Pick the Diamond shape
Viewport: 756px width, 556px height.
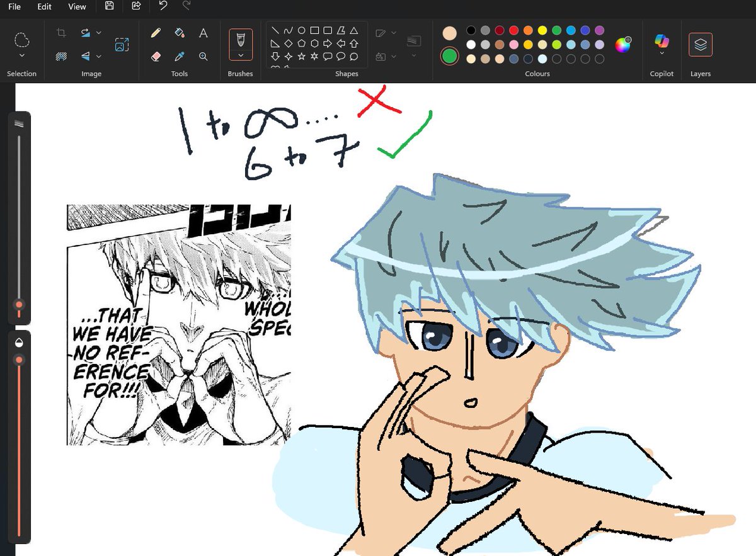289,43
